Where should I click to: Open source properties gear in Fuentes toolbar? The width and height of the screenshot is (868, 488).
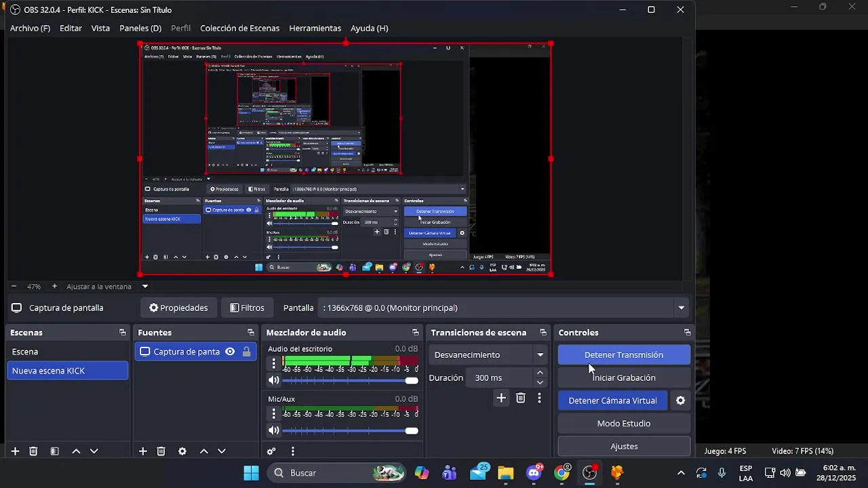click(x=182, y=451)
